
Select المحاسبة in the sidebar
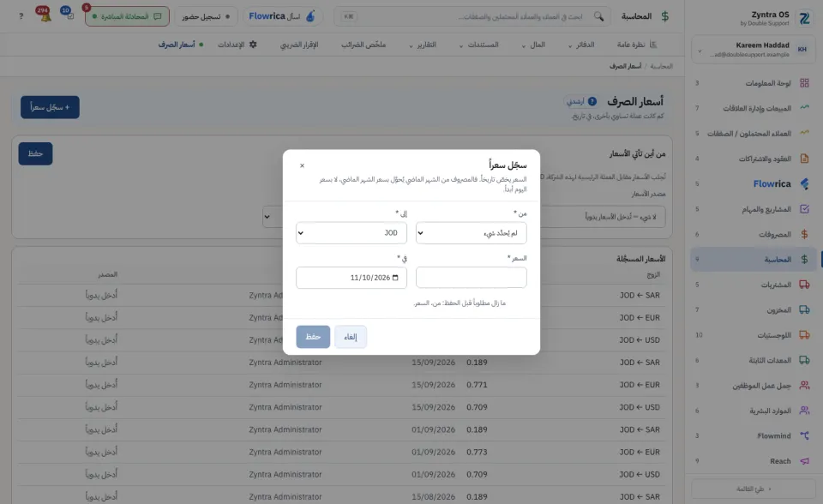754,260
